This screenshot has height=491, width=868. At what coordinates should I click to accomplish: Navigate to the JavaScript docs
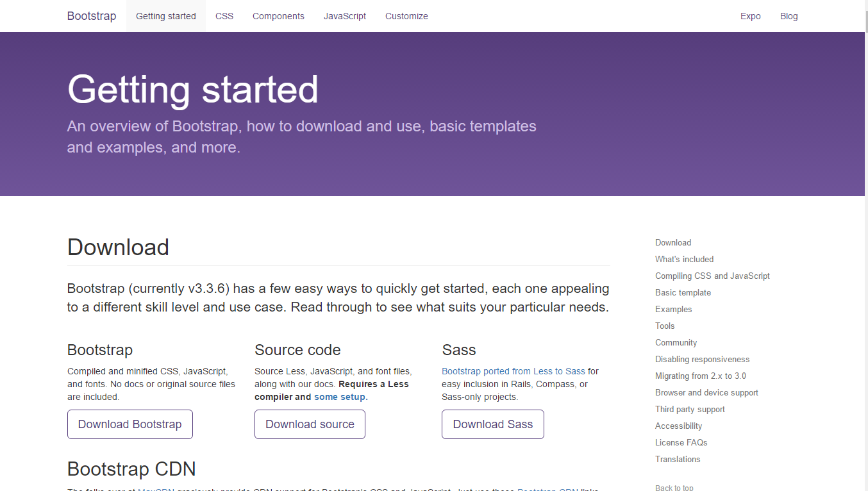pyautogui.click(x=345, y=15)
